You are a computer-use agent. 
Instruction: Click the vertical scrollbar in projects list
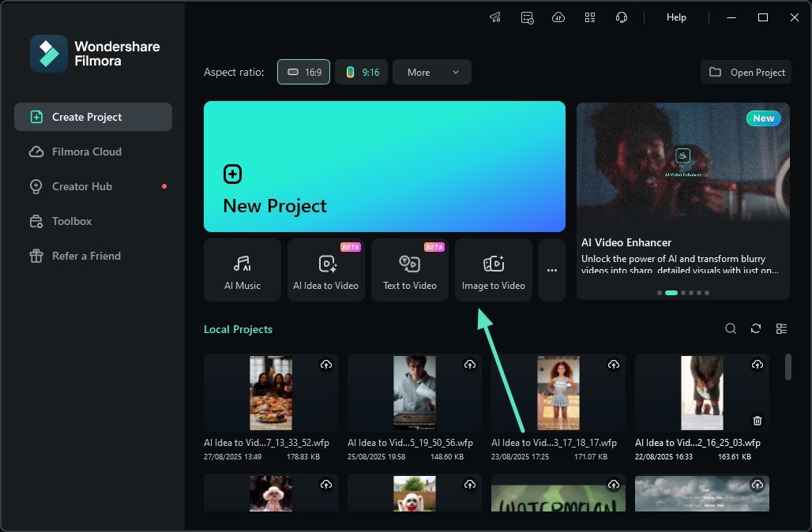[x=788, y=367]
